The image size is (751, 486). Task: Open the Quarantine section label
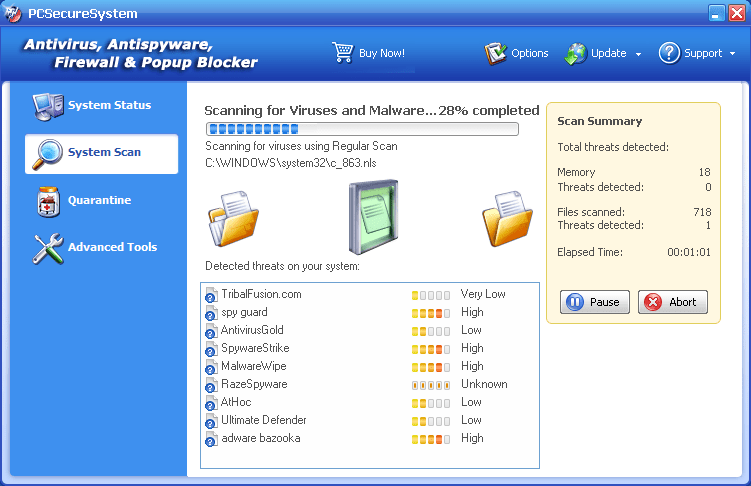point(99,201)
